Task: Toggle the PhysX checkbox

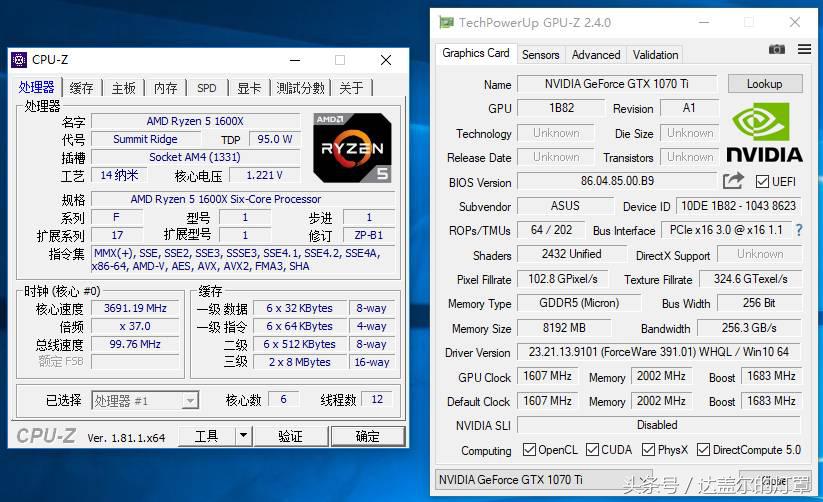Action: (648, 449)
